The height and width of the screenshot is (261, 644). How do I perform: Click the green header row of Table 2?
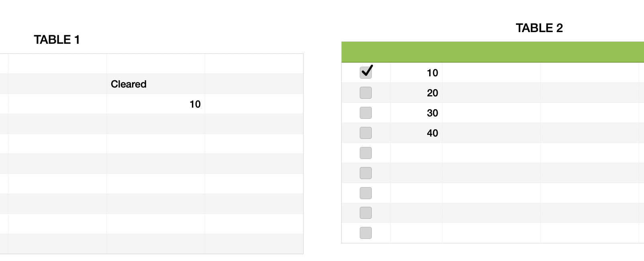tap(493, 52)
